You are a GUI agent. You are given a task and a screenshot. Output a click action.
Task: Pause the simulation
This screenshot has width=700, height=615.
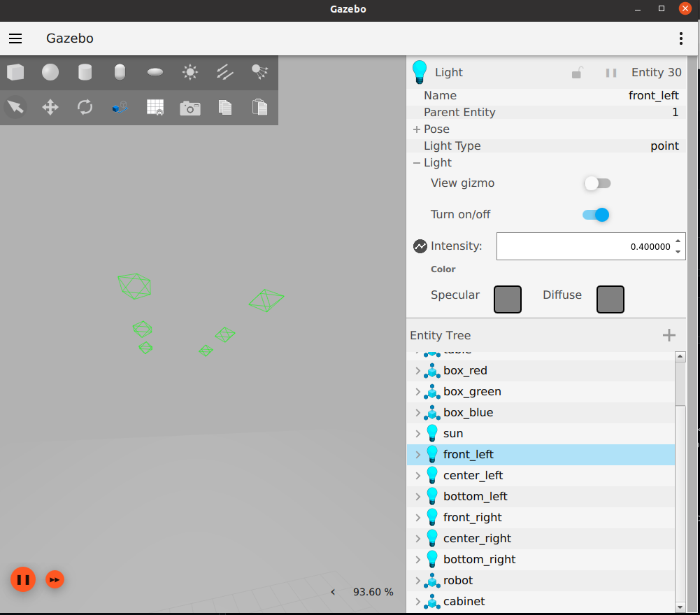[x=23, y=579]
